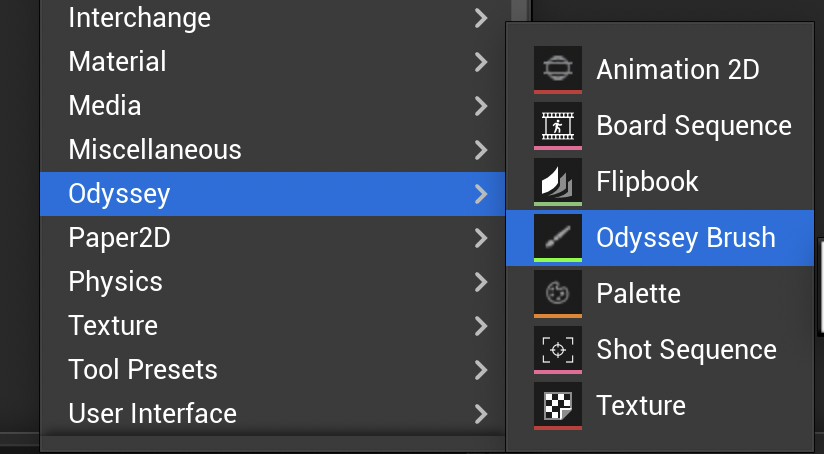Click the Animation 2D asset icon

[558, 69]
